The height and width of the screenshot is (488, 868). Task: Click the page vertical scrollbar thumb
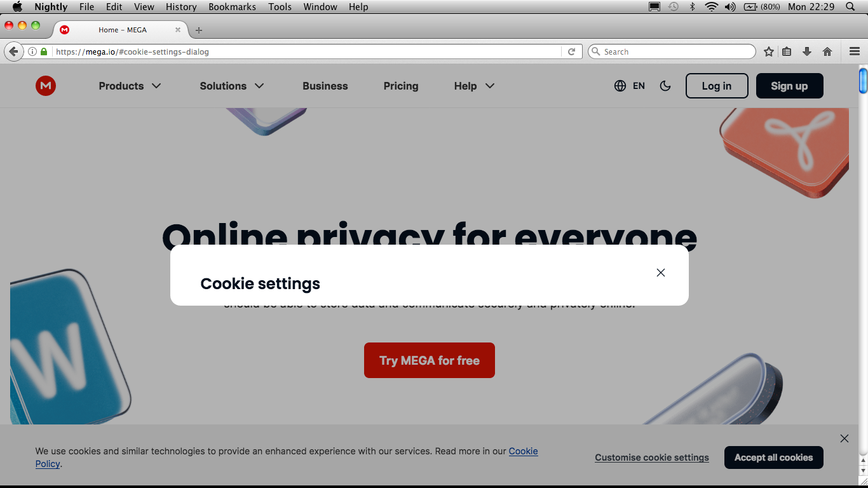(863, 81)
